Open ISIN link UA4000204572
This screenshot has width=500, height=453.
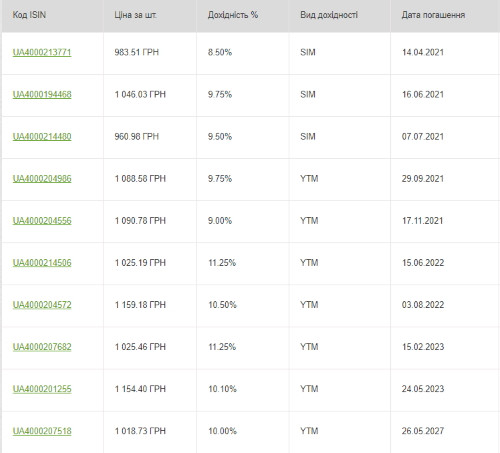point(42,305)
